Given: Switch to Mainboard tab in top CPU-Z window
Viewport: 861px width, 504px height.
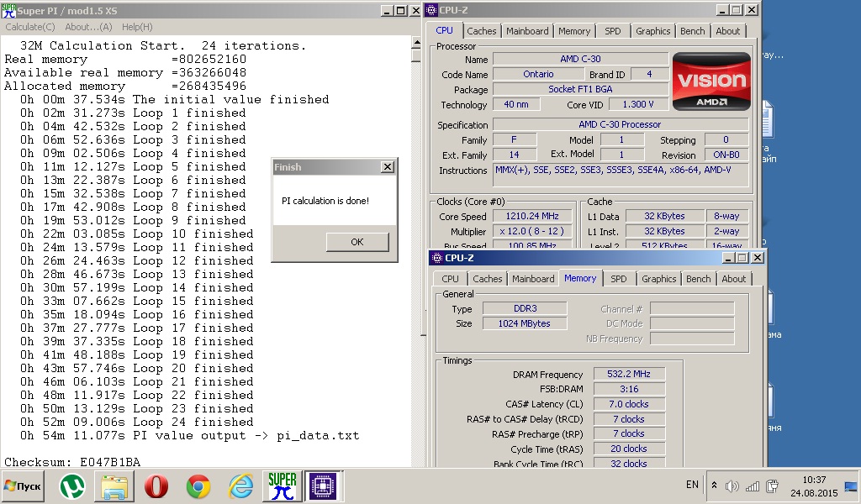Looking at the screenshot, I should pyautogui.click(x=527, y=31).
